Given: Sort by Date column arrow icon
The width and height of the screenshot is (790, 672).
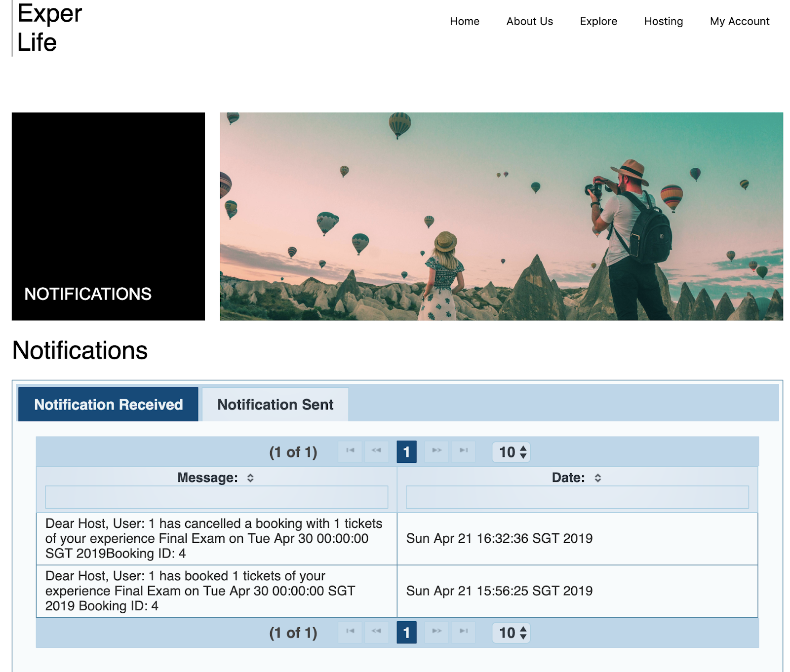Looking at the screenshot, I should (597, 478).
